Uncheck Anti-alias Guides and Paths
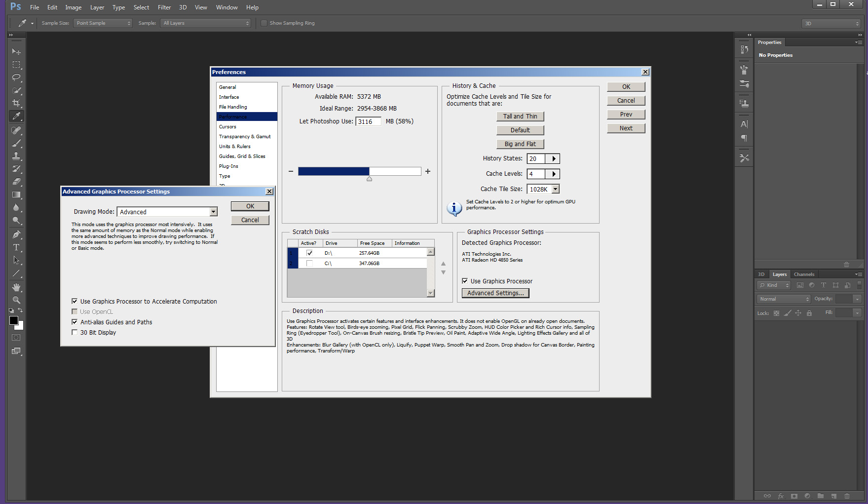Screen dimensions: 868x504 point(75,322)
